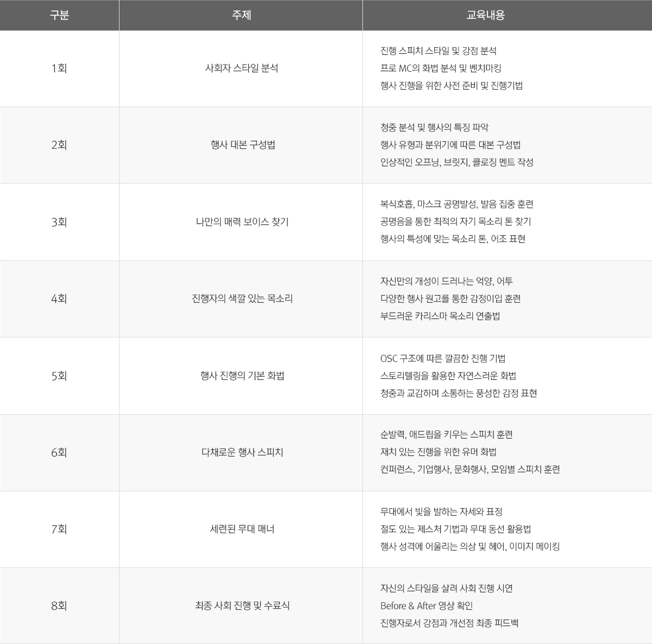Select the 8회 row label
The image size is (652, 644).
pos(59,606)
